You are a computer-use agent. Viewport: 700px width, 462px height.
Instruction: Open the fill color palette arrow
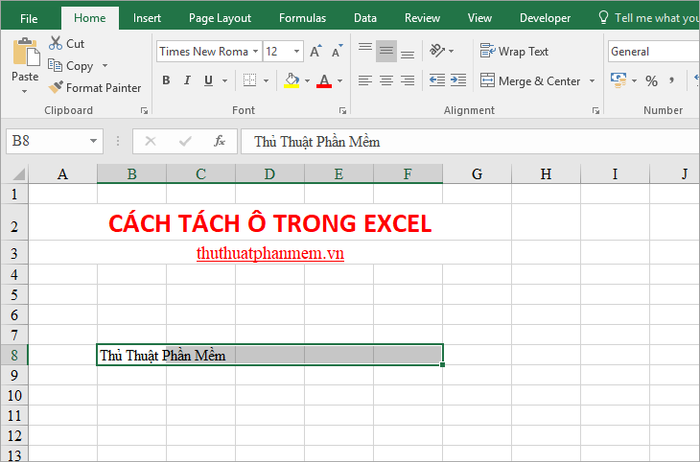[307, 81]
